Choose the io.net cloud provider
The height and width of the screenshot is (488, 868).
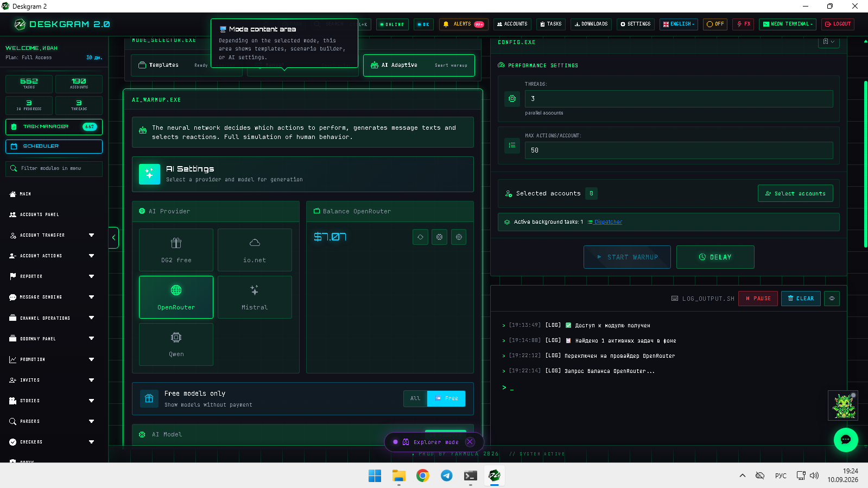pyautogui.click(x=255, y=250)
